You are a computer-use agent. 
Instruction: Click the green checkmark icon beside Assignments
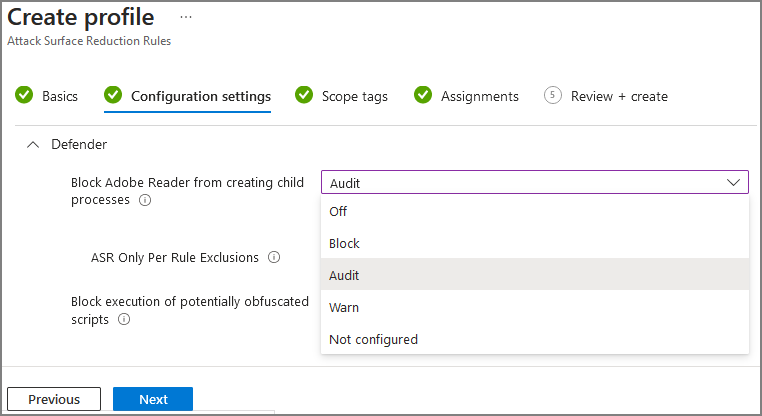pos(423,96)
